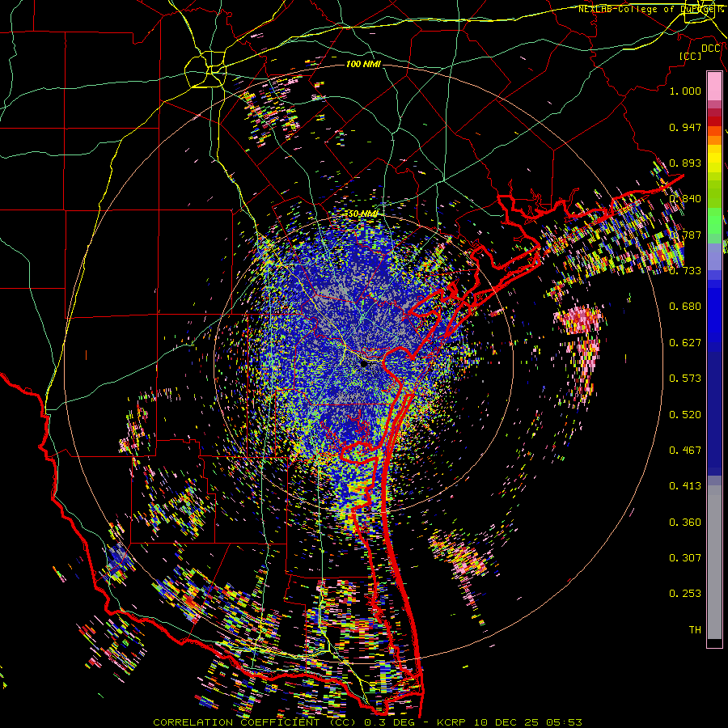This screenshot has height=728, width=728.
Task: Click the TH threshold label on the scale
Action: click(695, 630)
